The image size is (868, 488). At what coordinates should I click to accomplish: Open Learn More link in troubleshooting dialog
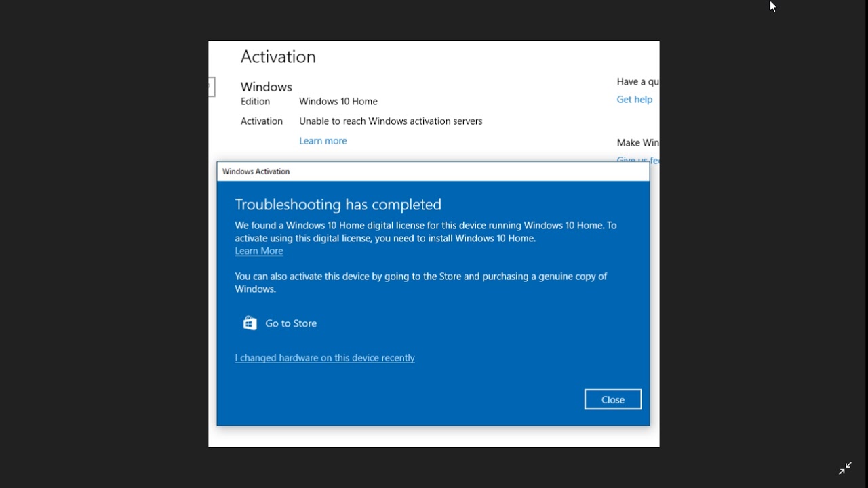pos(259,251)
